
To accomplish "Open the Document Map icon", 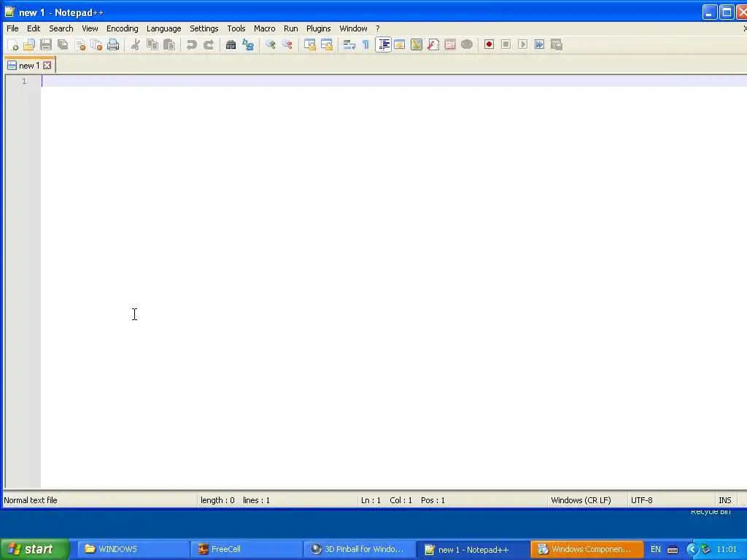I will tap(417, 44).
